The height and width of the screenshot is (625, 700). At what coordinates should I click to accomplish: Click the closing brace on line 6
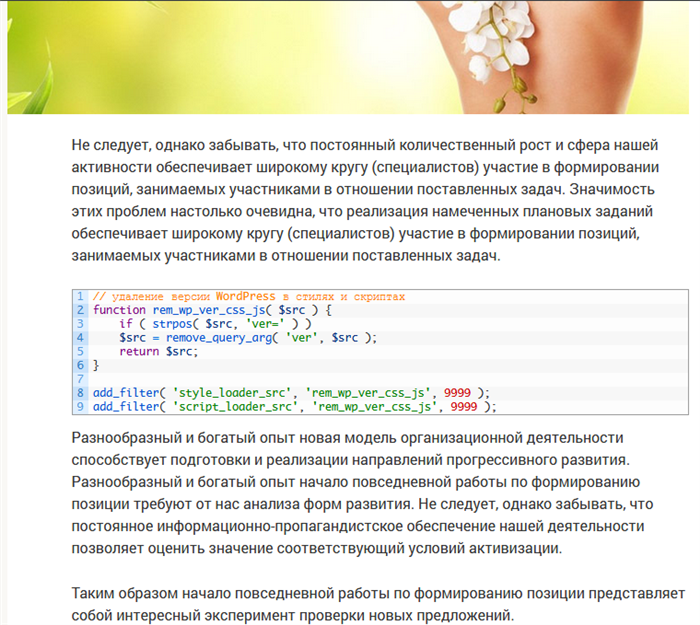96,366
